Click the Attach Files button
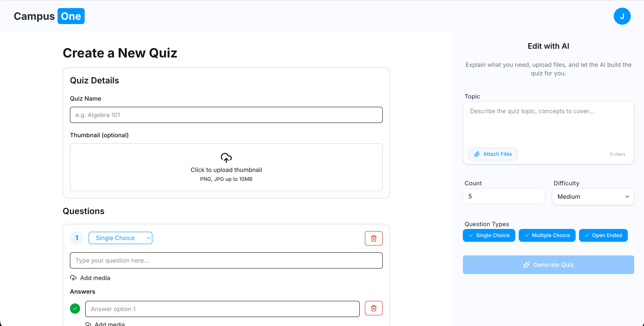The height and width of the screenshot is (326, 644). [493, 154]
